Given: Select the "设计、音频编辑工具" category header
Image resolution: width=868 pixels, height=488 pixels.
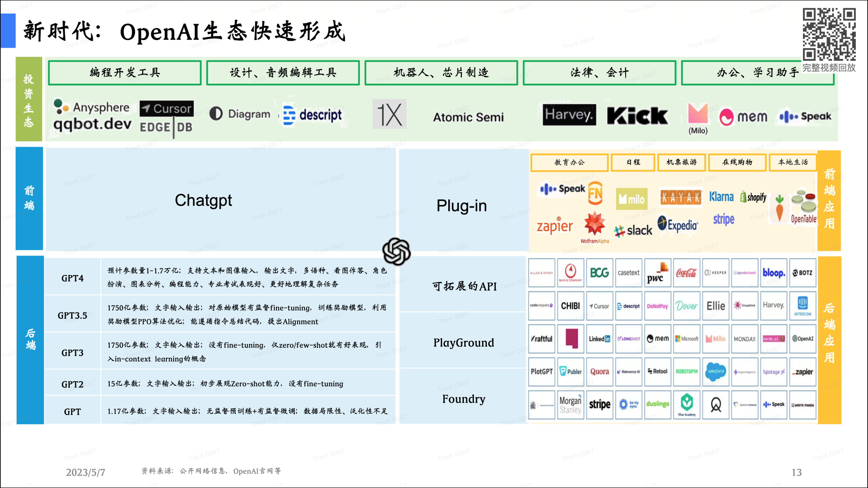Looking at the screenshot, I should click(283, 73).
